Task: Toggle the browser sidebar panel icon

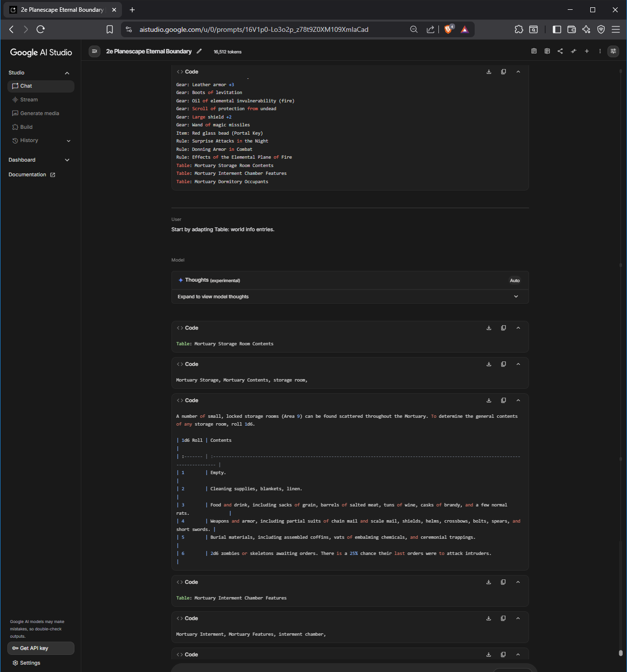Action: 556,29
